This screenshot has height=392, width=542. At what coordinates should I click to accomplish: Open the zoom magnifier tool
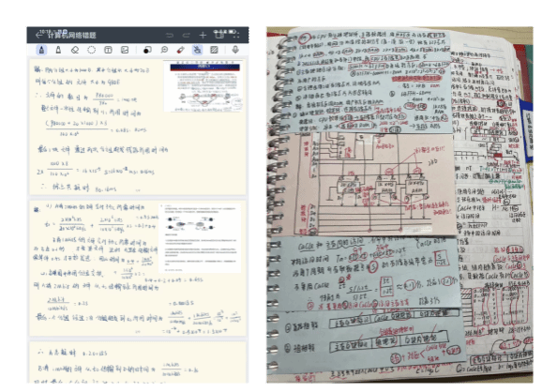[164, 50]
